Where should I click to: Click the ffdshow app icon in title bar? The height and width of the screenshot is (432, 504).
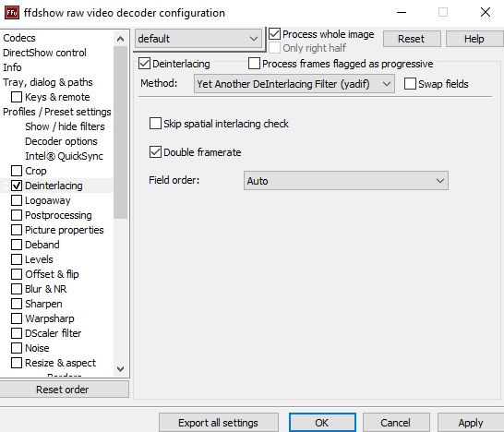coord(12,13)
